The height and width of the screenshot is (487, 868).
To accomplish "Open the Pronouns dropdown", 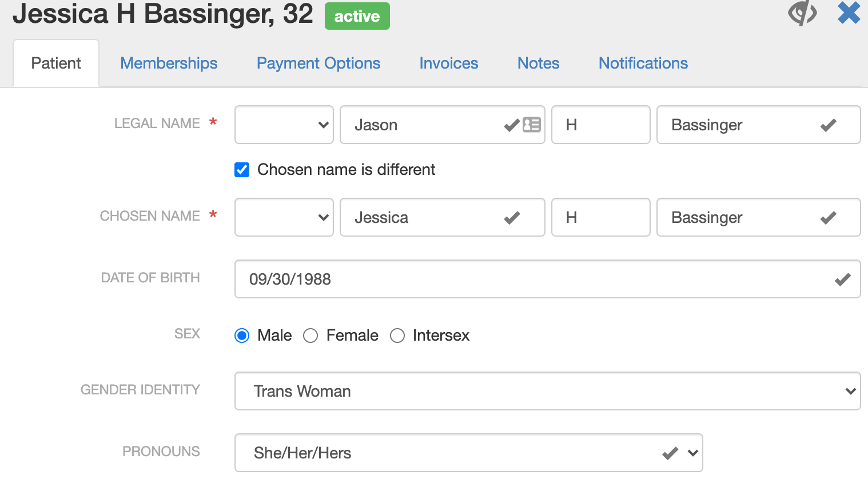I will click(469, 453).
